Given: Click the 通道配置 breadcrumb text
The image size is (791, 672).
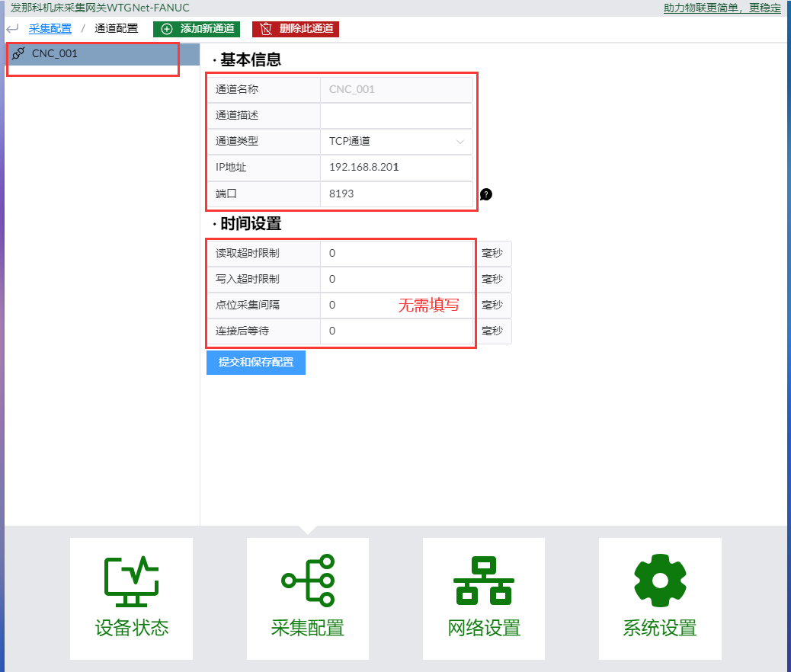Looking at the screenshot, I should pos(116,29).
